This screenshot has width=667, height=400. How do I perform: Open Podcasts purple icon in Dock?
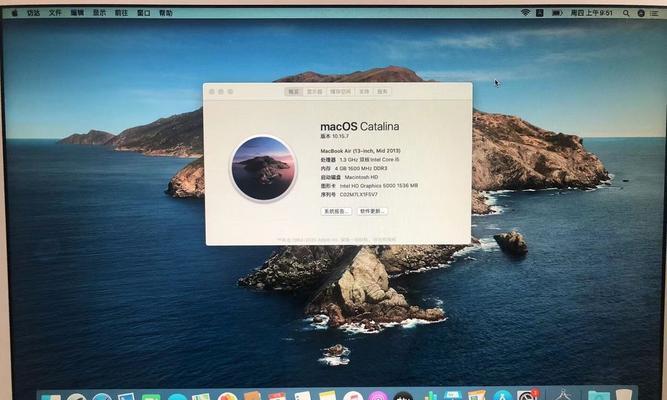tap(378, 396)
